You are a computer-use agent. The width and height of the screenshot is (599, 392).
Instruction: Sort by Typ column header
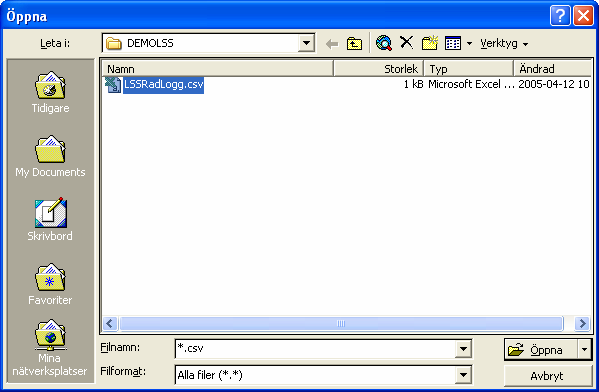[x=468, y=69]
